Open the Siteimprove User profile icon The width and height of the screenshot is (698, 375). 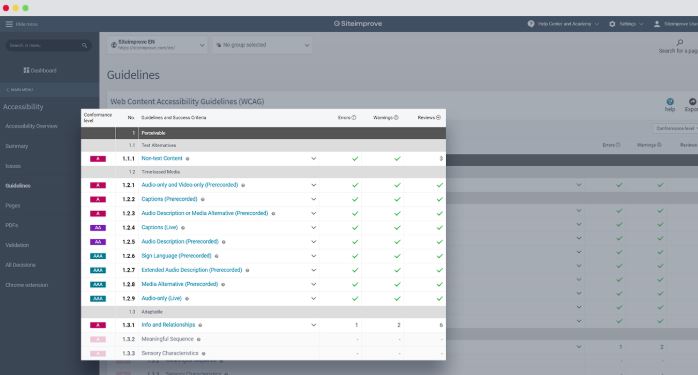(657, 24)
